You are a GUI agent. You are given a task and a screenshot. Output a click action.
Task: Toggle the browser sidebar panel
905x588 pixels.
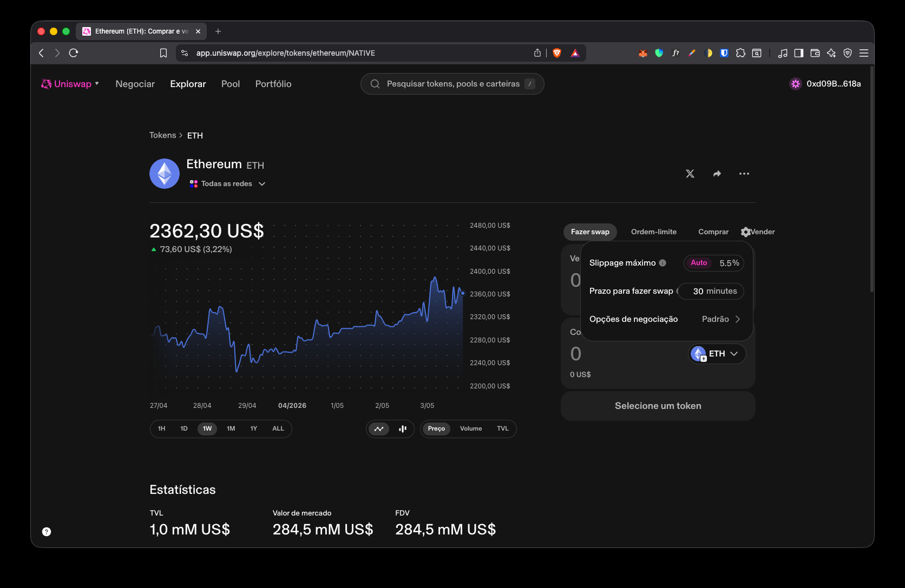[799, 53]
